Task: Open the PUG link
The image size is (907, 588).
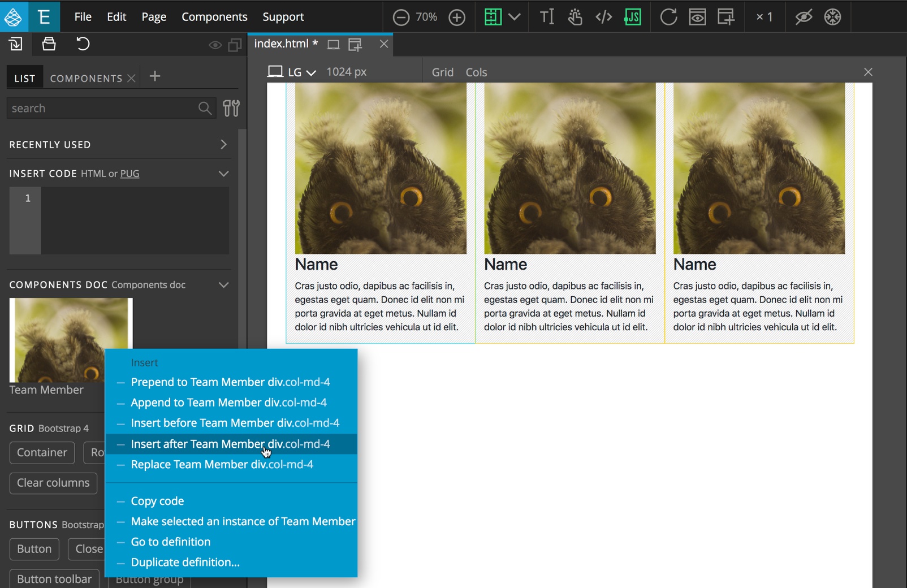Action: [x=129, y=174]
